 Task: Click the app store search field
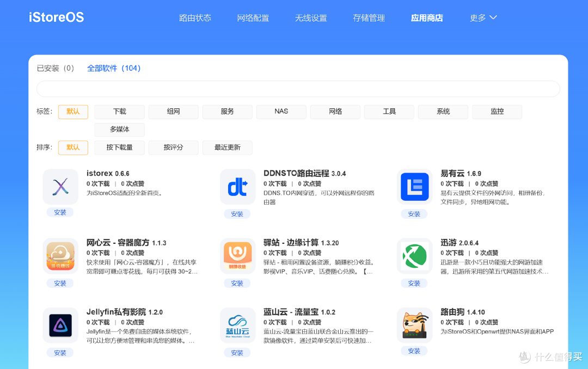point(298,88)
